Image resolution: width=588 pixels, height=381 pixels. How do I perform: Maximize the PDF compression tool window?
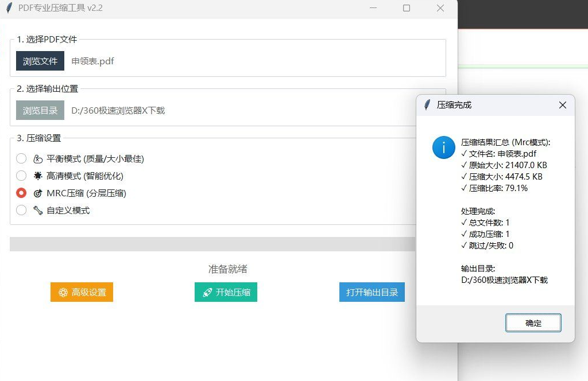click(x=407, y=8)
